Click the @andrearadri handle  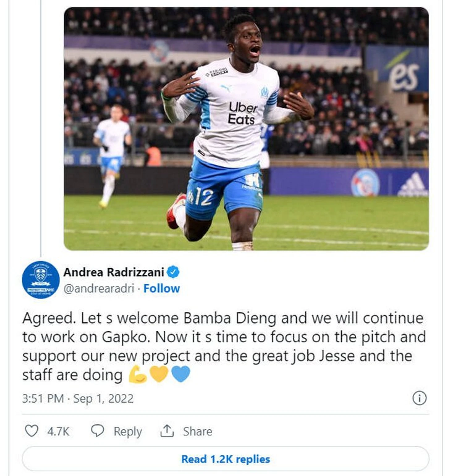pos(99,288)
